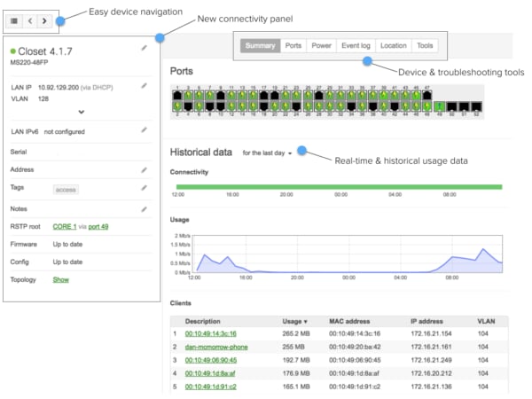Image resolution: width=532 pixels, height=399 pixels.
Task: Click the green Connectivity history bar
Action: point(340,187)
